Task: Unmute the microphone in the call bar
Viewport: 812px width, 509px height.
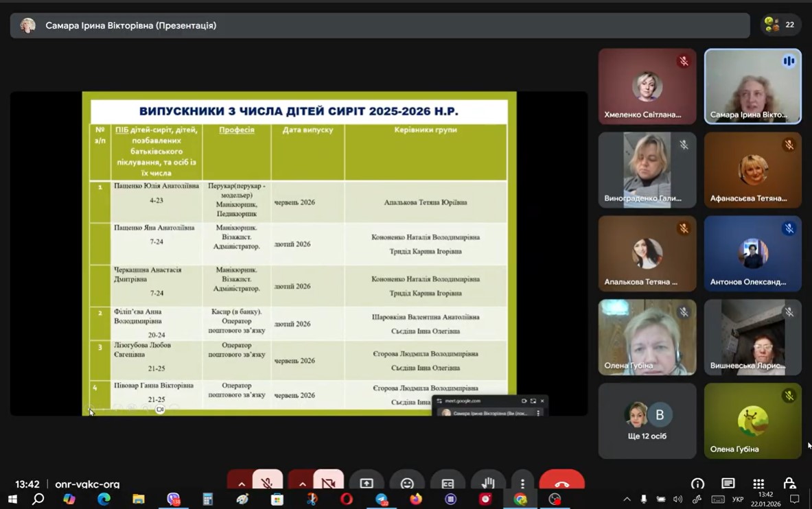Action: pyautogui.click(x=267, y=483)
